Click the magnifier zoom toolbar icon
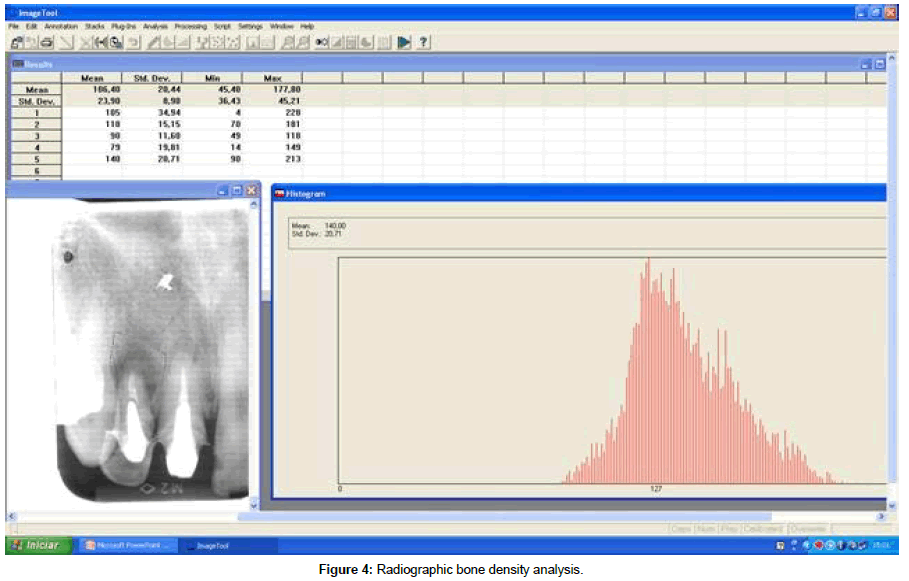The height and width of the screenshot is (581, 909). click(x=117, y=42)
